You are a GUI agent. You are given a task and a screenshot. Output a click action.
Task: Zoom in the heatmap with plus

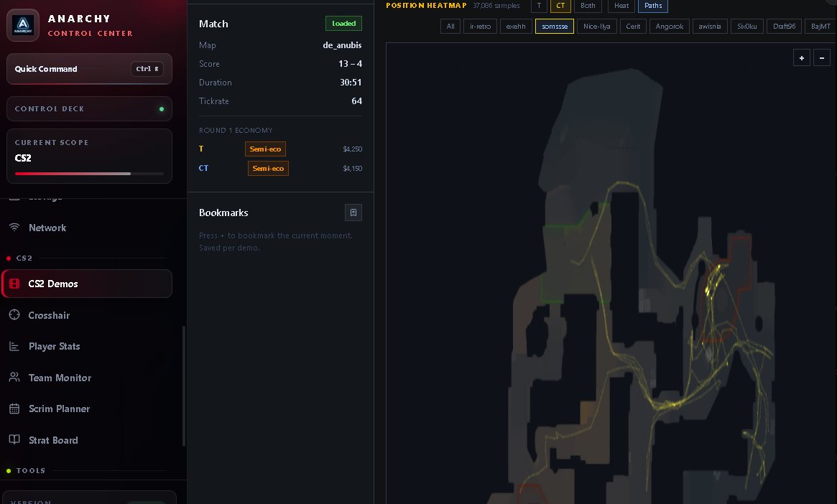click(x=801, y=57)
